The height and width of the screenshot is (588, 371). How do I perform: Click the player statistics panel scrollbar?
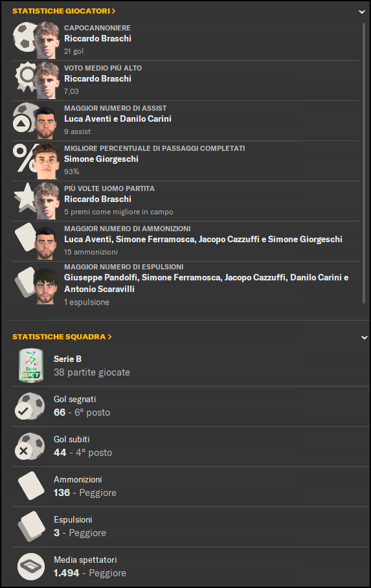pos(363,163)
